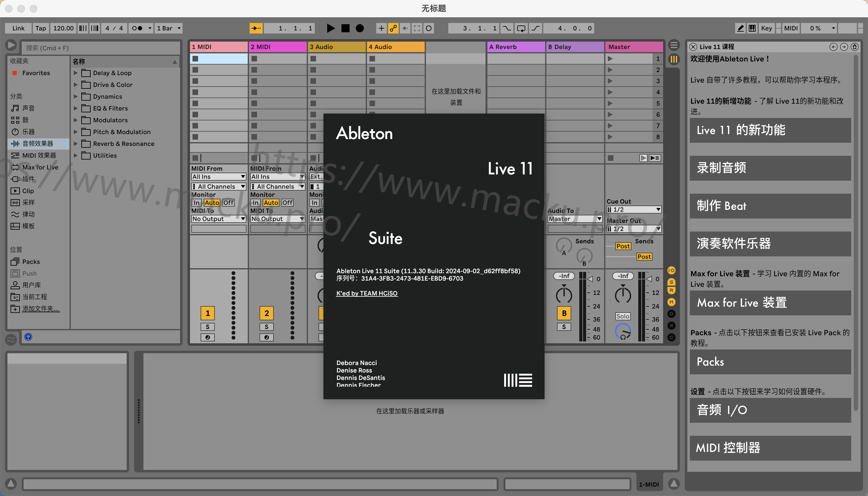This screenshot has height=496, width=868.
Task: Click the MIDI Arrangement Overdub plus button
Action: (381, 28)
